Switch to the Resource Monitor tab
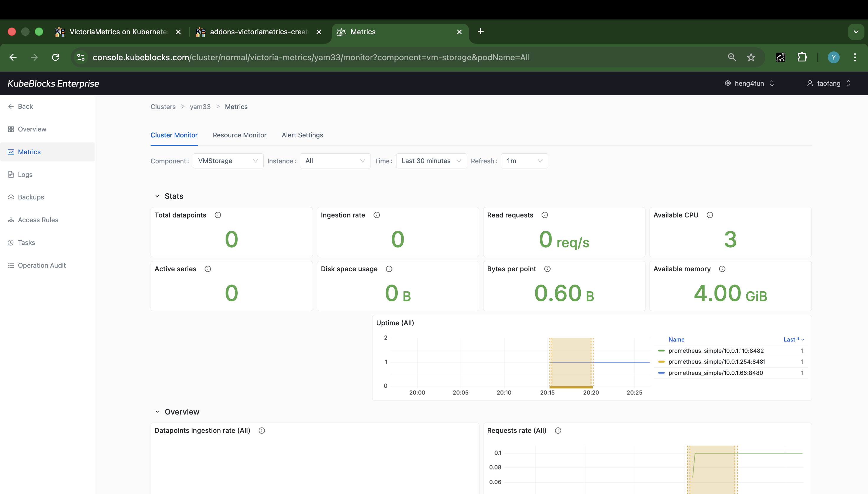Viewport: 868px width, 494px height. point(239,135)
